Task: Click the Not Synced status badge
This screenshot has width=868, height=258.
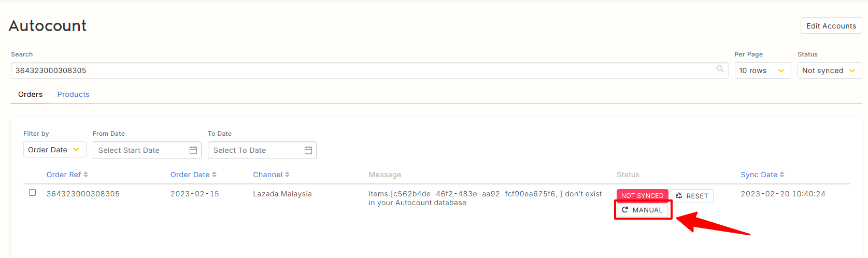Action: (642, 195)
